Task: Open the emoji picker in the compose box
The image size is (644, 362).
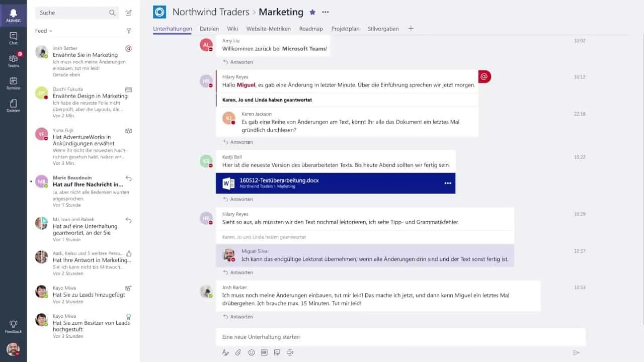Action: 251,352
